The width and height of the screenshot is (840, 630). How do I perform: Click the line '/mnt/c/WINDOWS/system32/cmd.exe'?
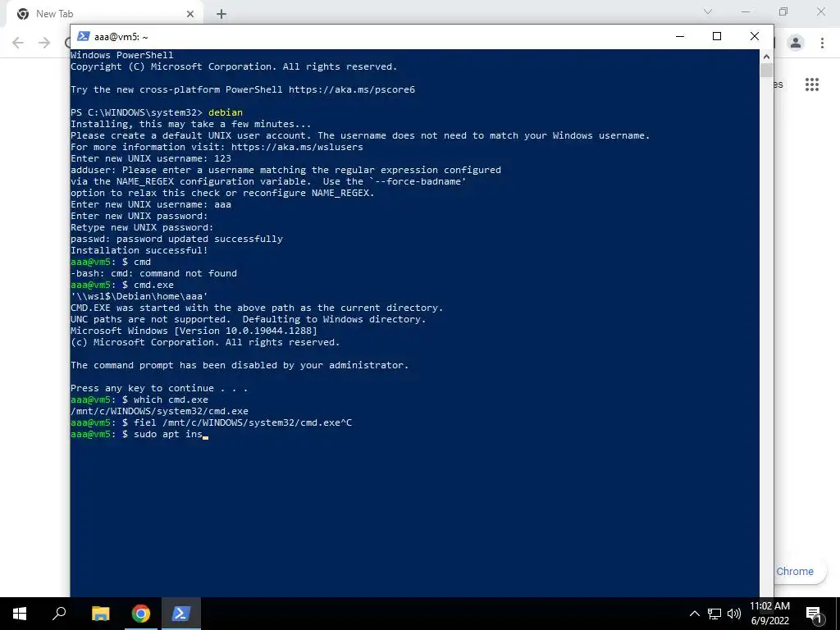tap(159, 412)
